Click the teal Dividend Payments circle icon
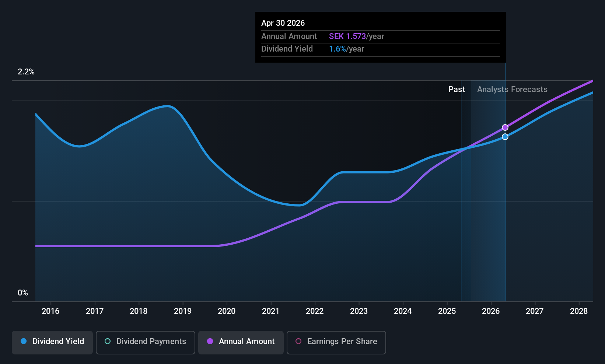The width and height of the screenshot is (605, 364). (108, 341)
